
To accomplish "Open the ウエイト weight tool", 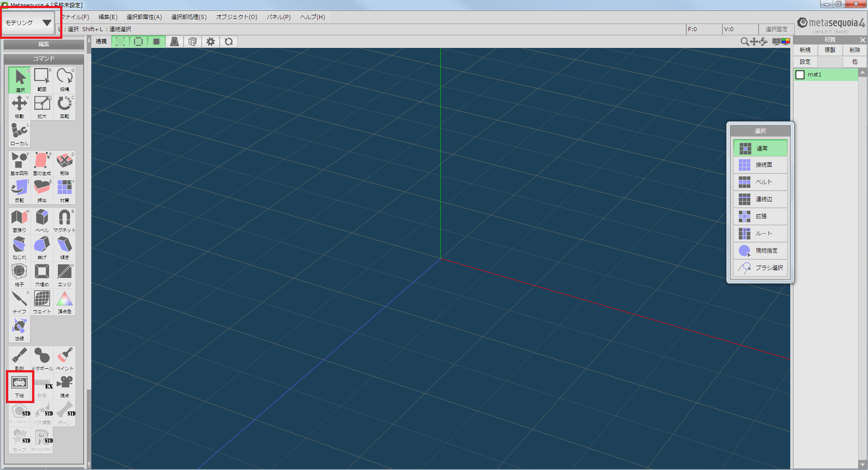I will click(x=42, y=302).
